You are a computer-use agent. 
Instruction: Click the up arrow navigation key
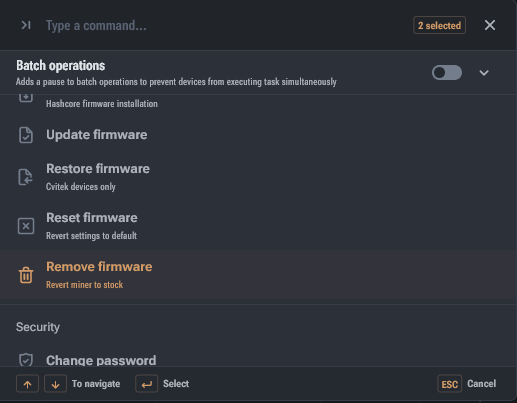pyautogui.click(x=27, y=384)
